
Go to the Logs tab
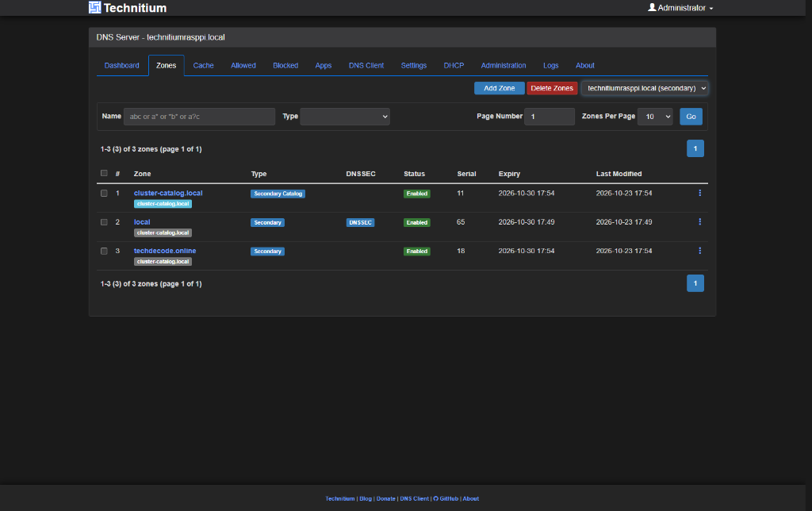click(x=551, y=65)
